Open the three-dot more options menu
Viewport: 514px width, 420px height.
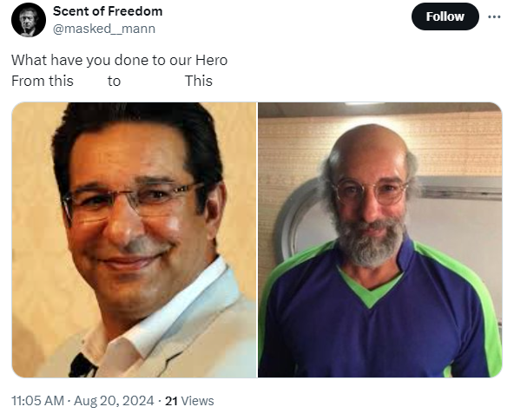494,16
